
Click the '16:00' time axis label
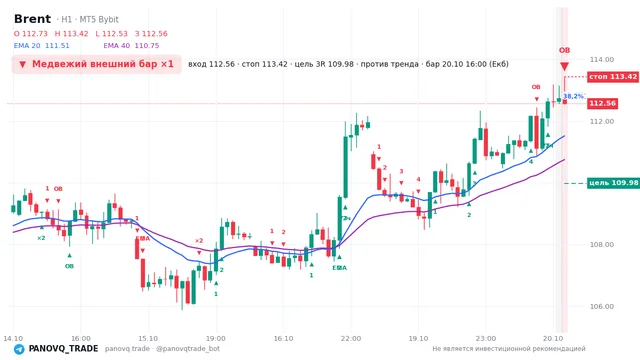point(81,338)
